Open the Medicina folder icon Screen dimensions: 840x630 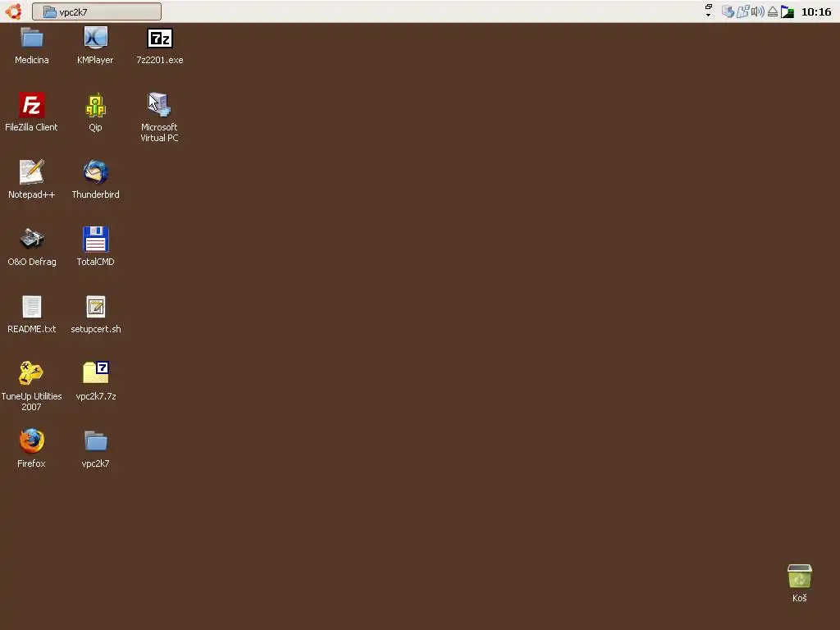(32, 38)
